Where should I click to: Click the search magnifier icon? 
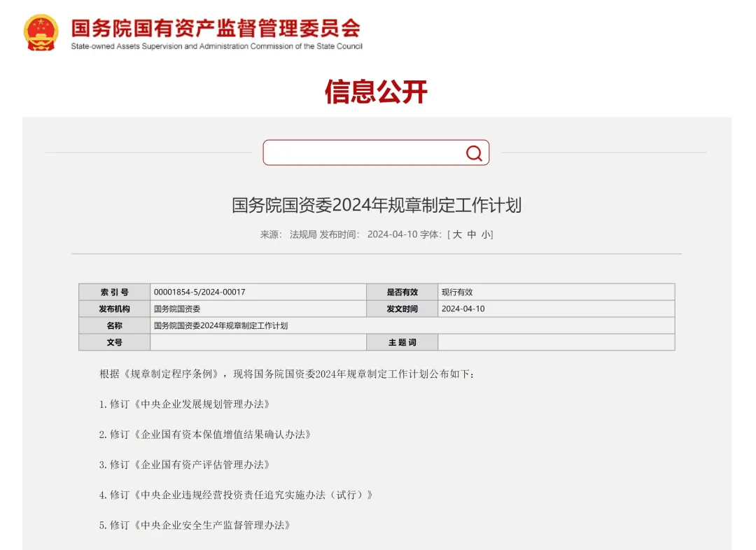pos(474,153)
